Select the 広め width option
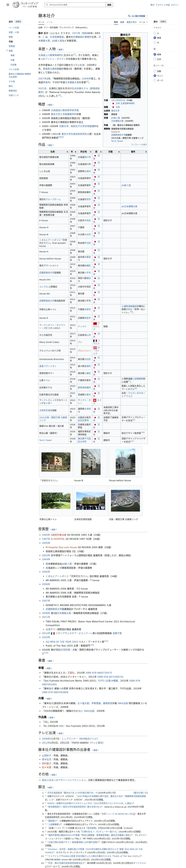Viewport: 186px width, 868px height. click(x=155, y=59)
